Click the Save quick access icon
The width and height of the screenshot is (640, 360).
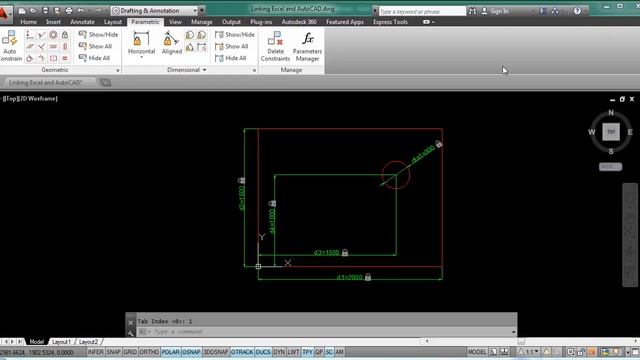point(45,11)
